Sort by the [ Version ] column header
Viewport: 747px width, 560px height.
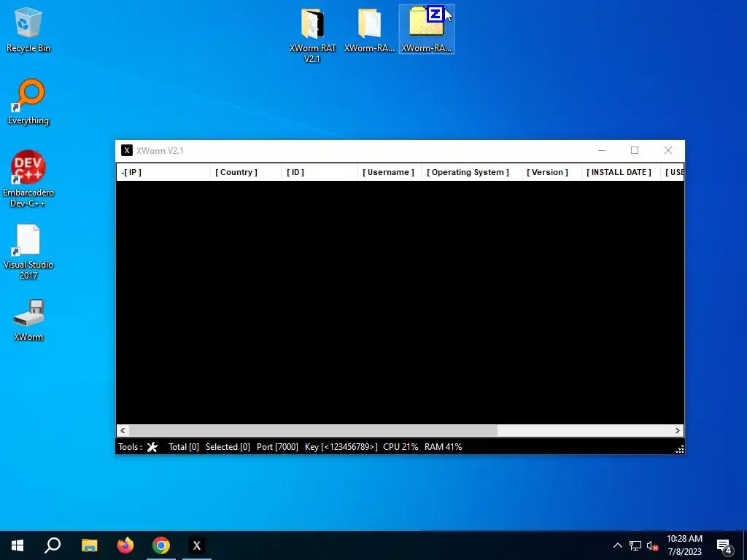click(551, 172)
